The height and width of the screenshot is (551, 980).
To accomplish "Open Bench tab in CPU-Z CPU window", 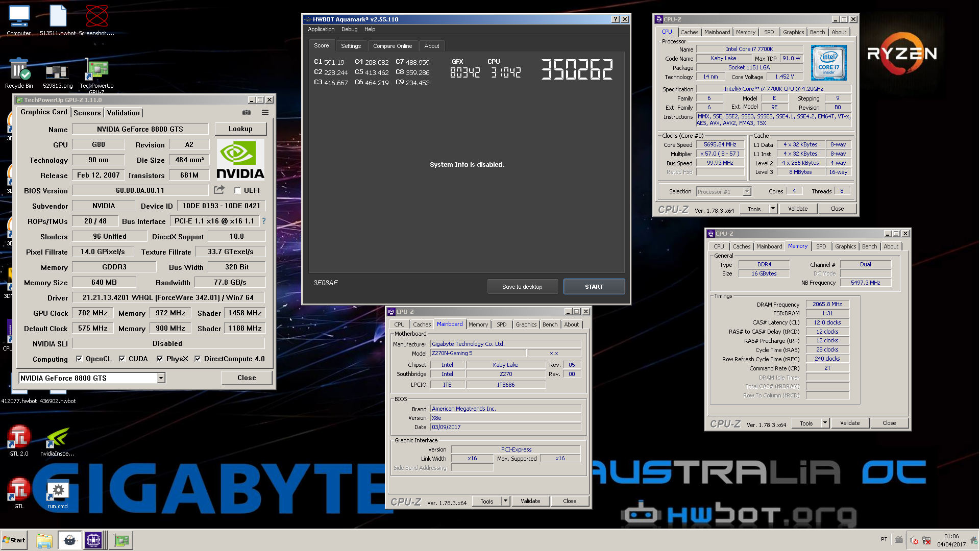I will click(817, 32).
